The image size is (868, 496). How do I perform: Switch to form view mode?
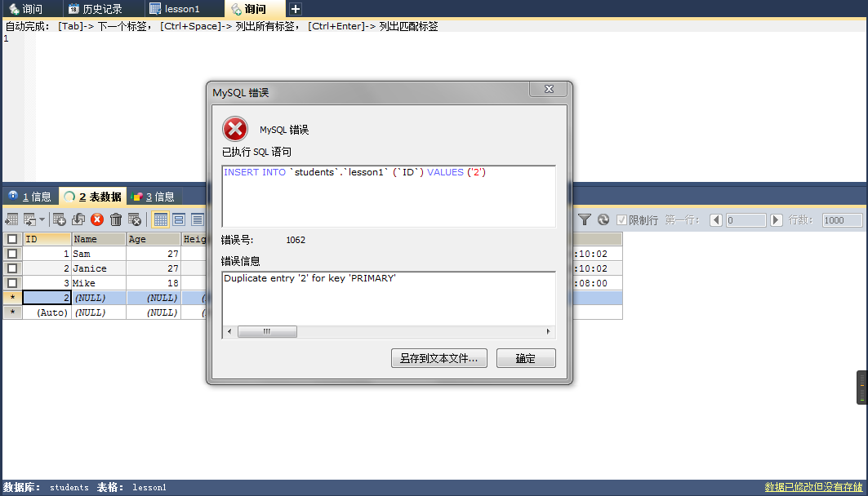click(x=179, y=219)
